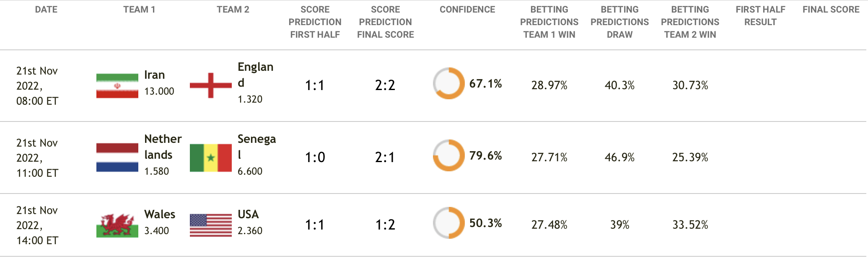Open the Netherlands team link

163,147
